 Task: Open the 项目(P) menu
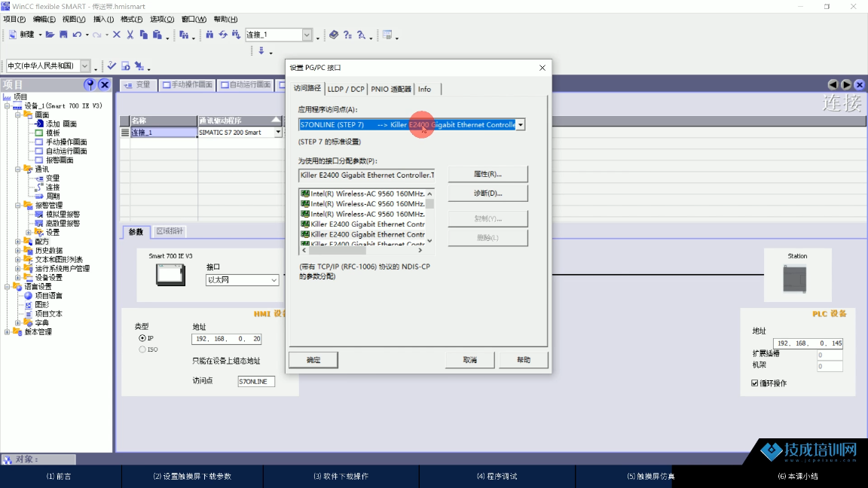[14, 20]
